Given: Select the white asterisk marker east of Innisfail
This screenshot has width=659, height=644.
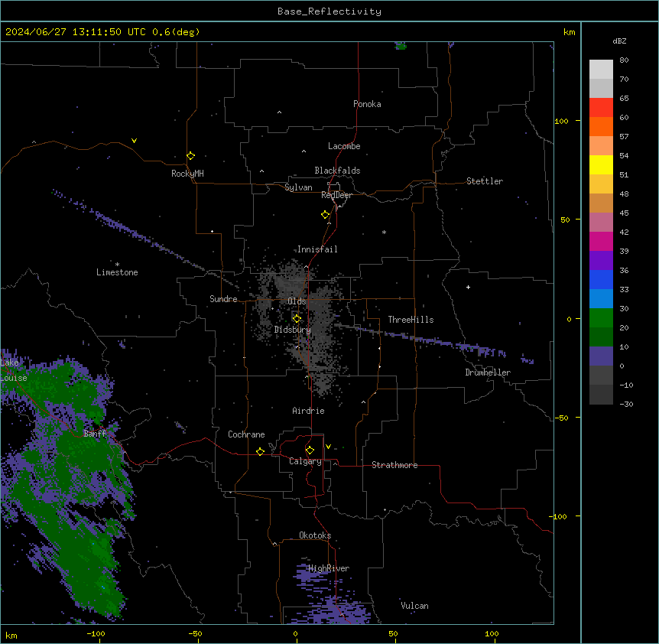Looking at the screenshot, I should [384, 232].
